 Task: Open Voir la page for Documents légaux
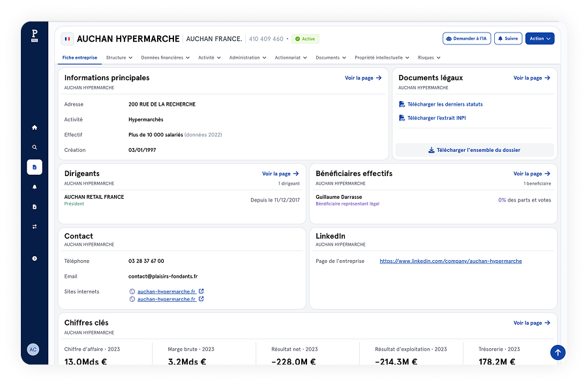tap(532, 78)
